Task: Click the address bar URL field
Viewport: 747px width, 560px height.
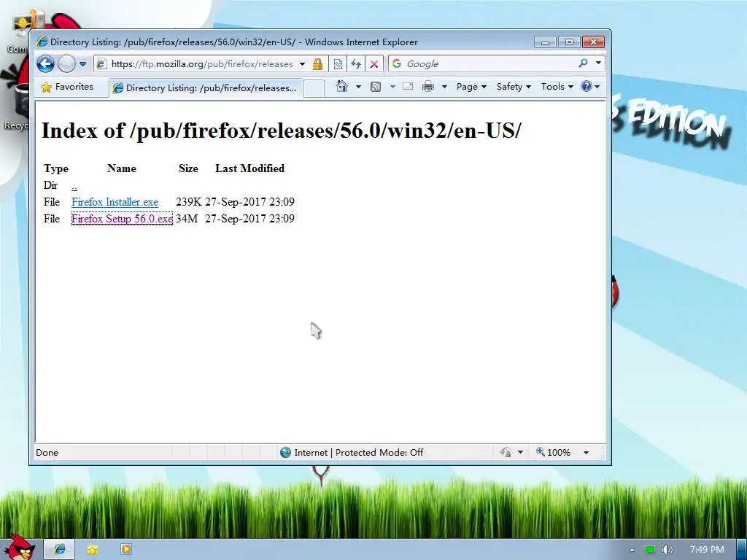Action: tap(203, 64)
